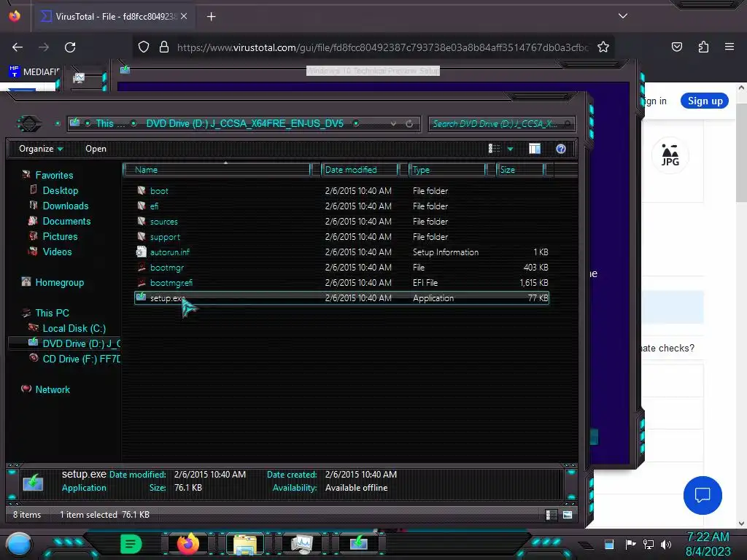This screenshot has height=560, width=747.
Task: Open Pictures in navigation pane
Action: tap(60, 236)
